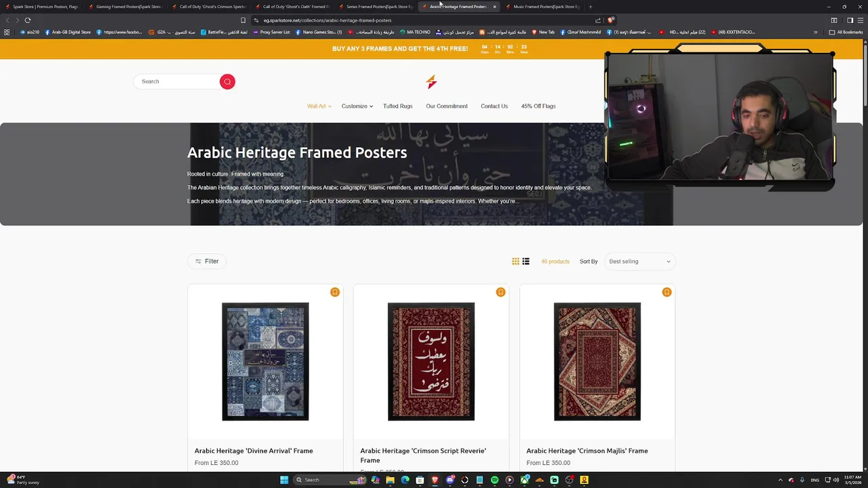Open Microsoft Edge from taskbar
868x488 pixels.
[x=405, y=480]
